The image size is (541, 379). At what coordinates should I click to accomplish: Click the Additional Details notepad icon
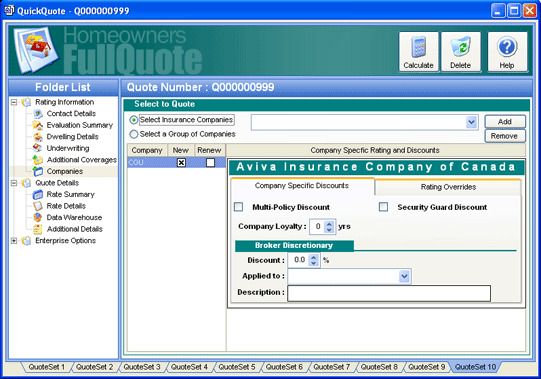[x=38, y=229]
